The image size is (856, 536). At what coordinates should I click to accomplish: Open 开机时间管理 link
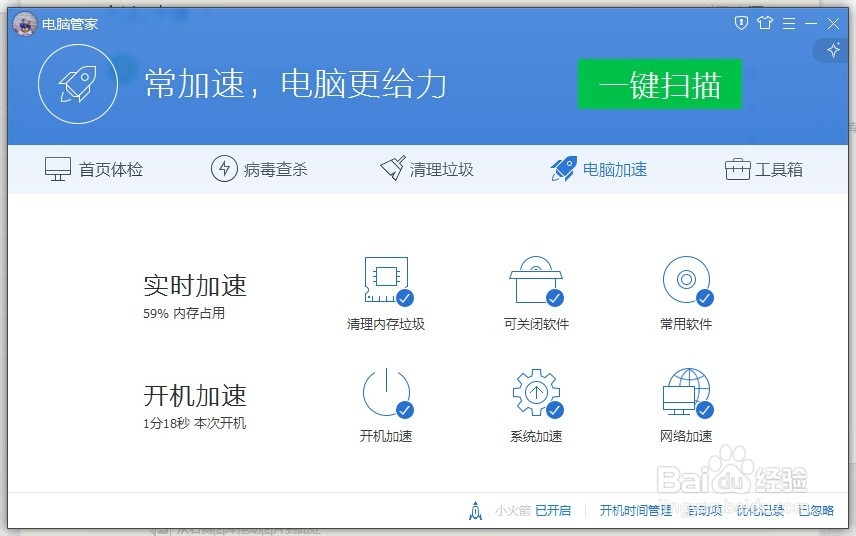point(635,510)
